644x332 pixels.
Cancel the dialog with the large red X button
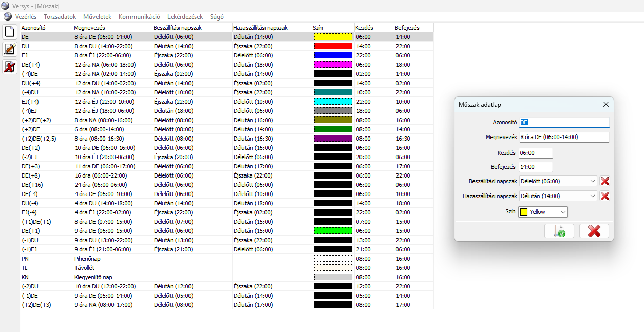click(594, 231)
